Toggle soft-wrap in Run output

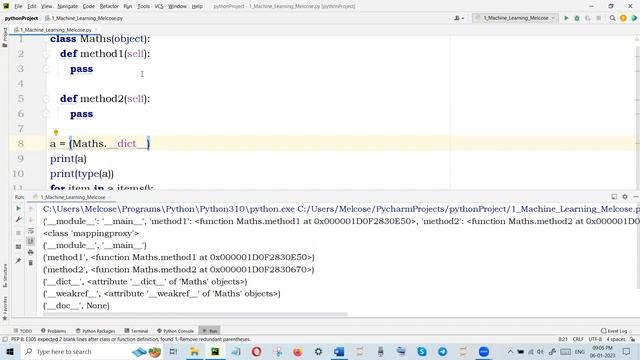point(31,231)
